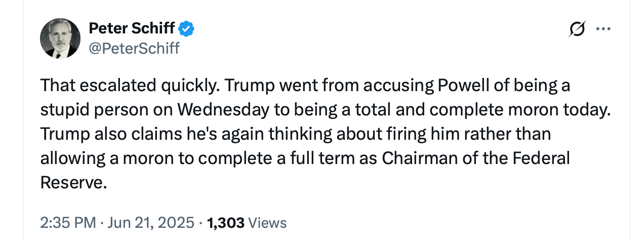The height and width of the screenshot is (240, 644).
Task: Open Peter Schiff's profile picture
Action: pyautogui.click(x=60, y=38)
